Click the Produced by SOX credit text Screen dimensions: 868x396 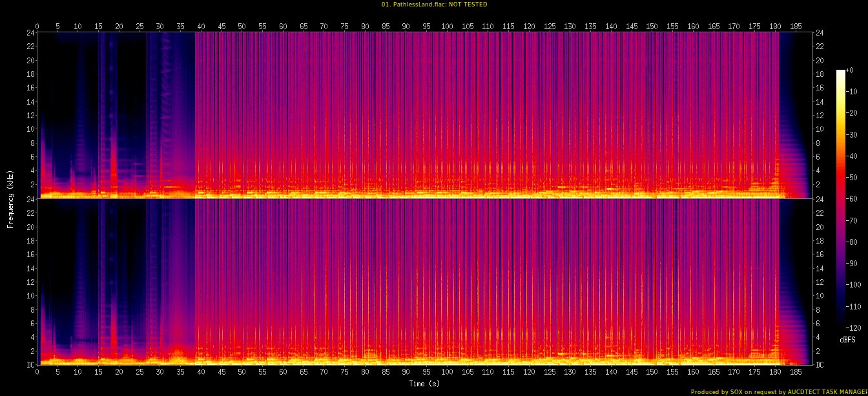(779, 391)
